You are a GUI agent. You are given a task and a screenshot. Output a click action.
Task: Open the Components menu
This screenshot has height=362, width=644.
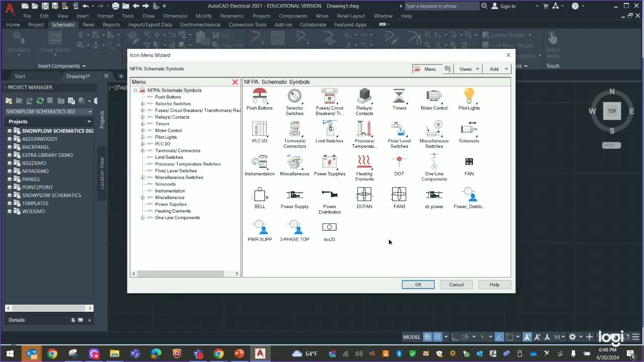point(293,16)
